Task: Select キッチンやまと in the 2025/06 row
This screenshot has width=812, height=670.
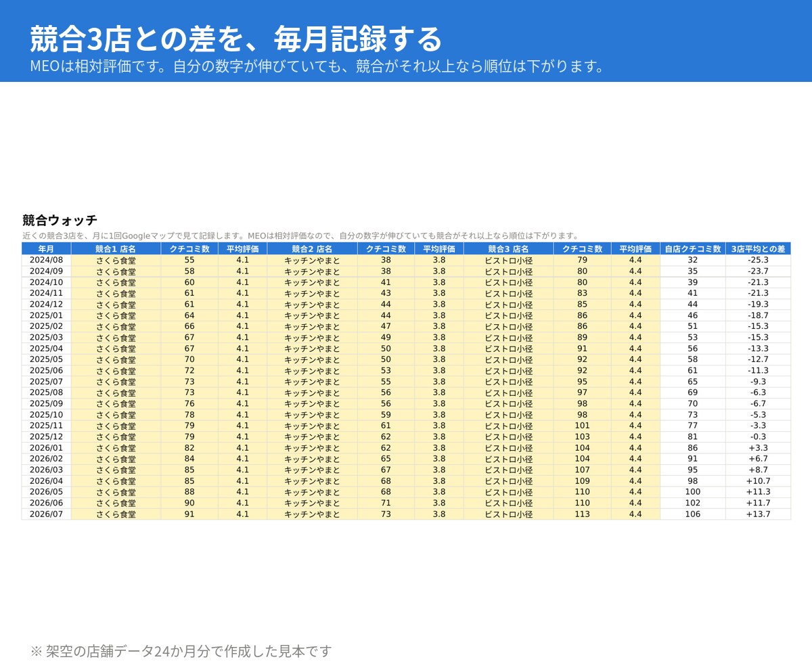Action: pyautogui.click(x=312, y=370)
